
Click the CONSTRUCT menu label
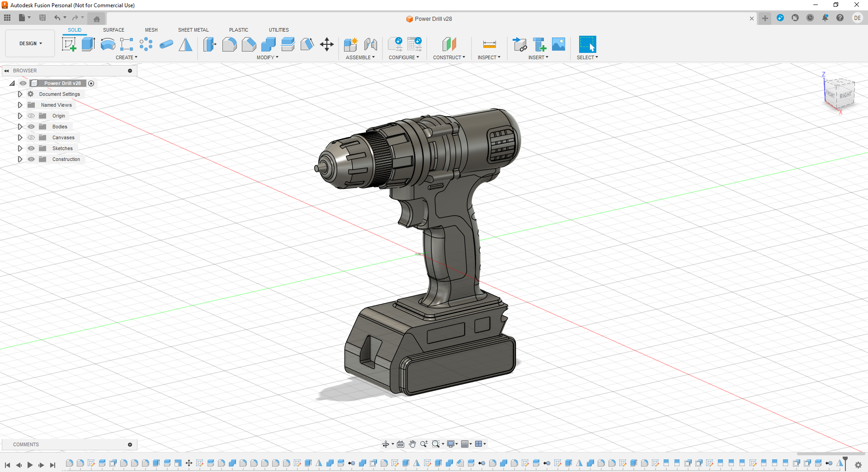pos(448,57)
